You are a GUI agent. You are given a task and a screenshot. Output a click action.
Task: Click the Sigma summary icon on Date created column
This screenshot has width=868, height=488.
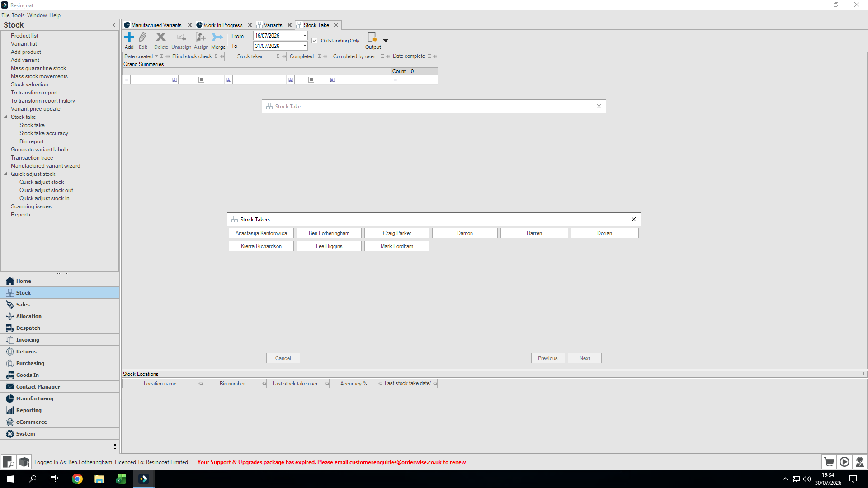(162, 56)
